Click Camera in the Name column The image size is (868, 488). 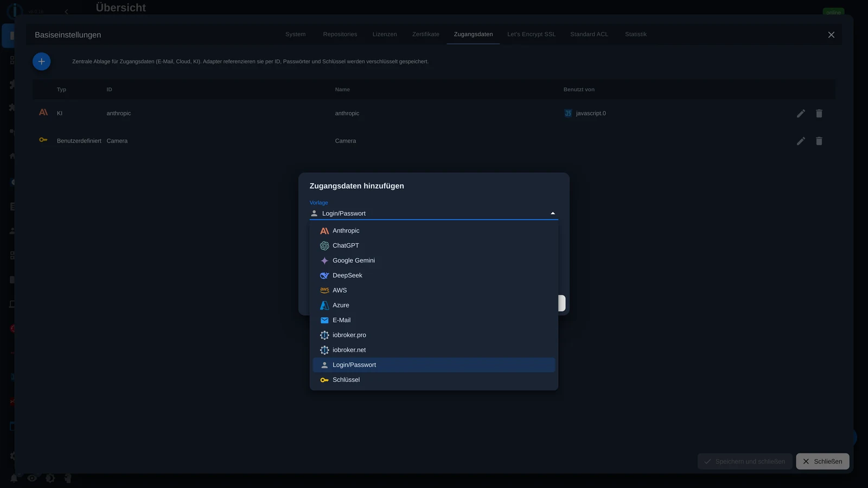(346, 141)
